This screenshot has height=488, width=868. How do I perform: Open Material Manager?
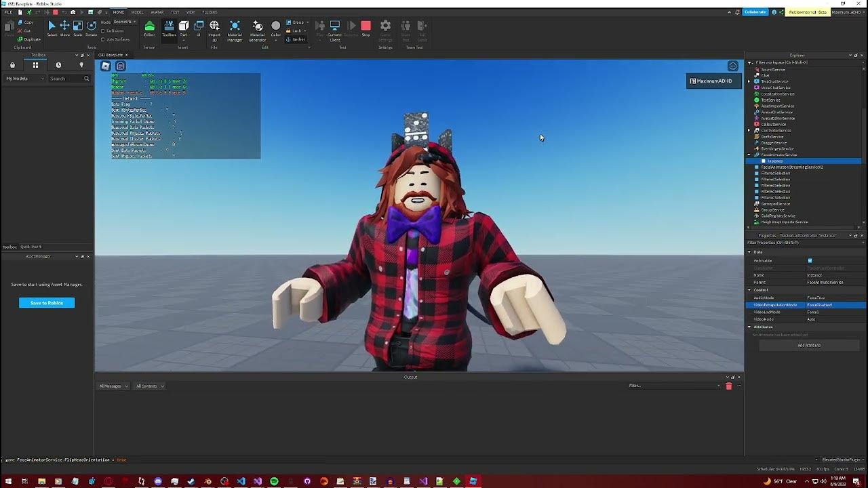click(235, 30)
